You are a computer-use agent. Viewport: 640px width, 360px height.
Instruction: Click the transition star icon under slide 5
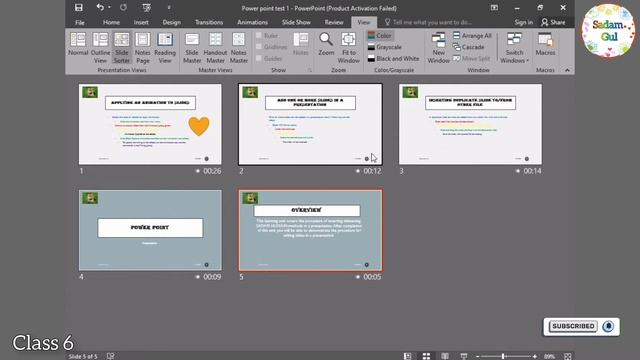click(x=358, y=277)
